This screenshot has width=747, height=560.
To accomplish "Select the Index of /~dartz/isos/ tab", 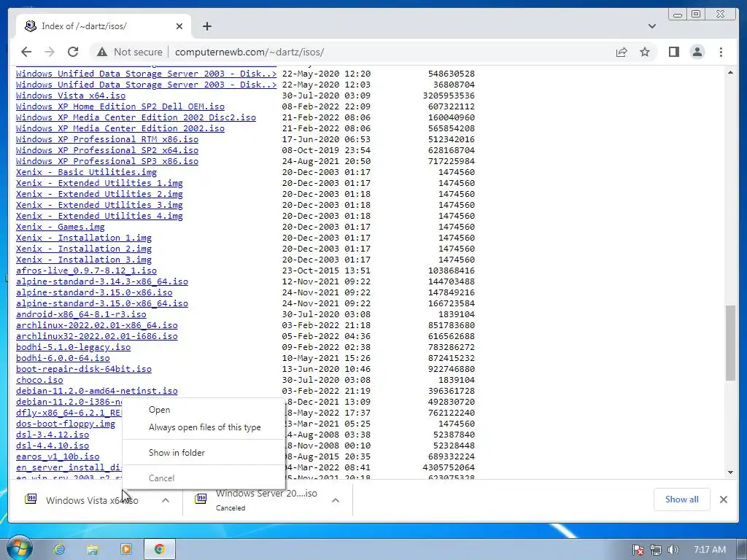I will click(104, 26).
